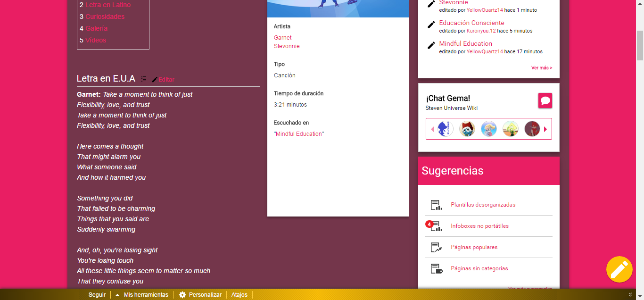Expand Mis herramientas via its up arrow
644x300 pixels.
[117, 295]
